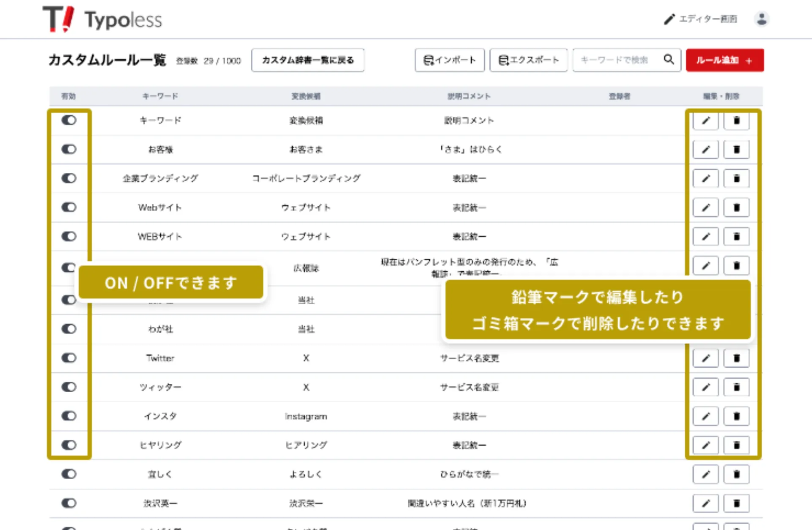Click the comment 「さま」はひらく

point(470,149)
